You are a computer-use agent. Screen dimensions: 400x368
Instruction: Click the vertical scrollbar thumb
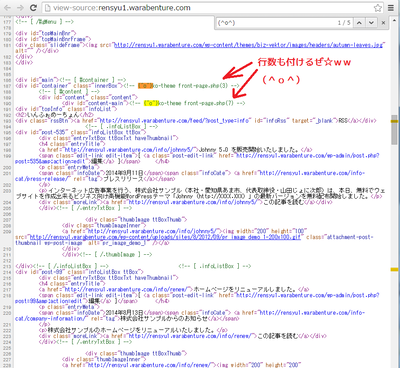(x=394, y=130)
